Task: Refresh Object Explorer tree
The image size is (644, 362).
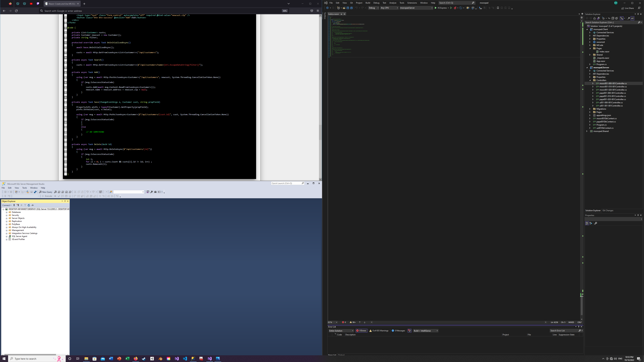Action: pyautogui.click(x=29, y=205)
